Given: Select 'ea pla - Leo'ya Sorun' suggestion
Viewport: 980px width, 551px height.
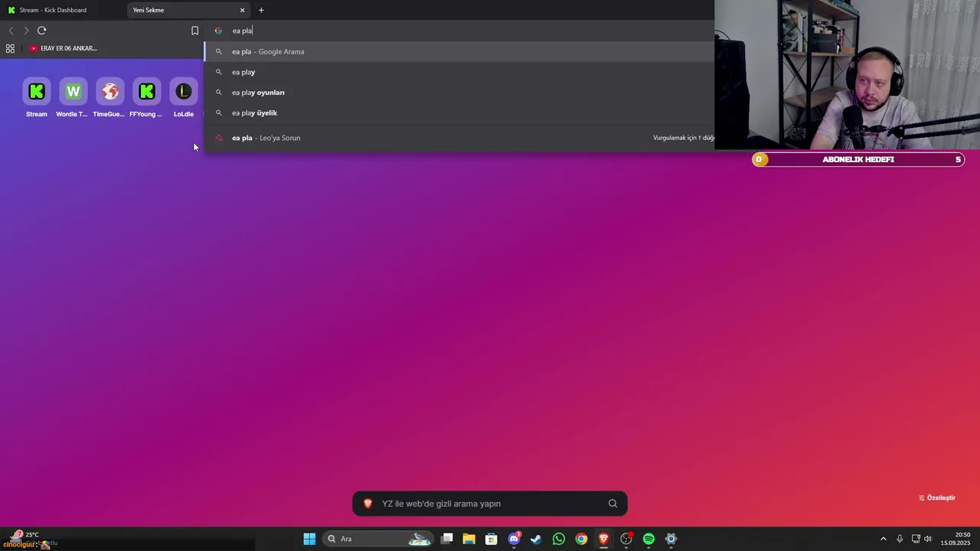Looking at the screenshot, I should [459, 138].
